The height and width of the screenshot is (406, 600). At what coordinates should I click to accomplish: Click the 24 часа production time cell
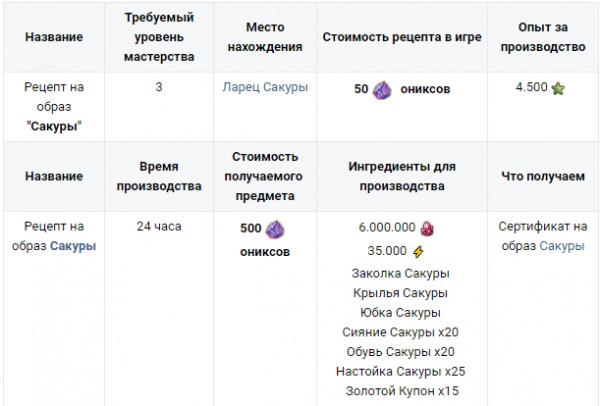click(158, 226)
